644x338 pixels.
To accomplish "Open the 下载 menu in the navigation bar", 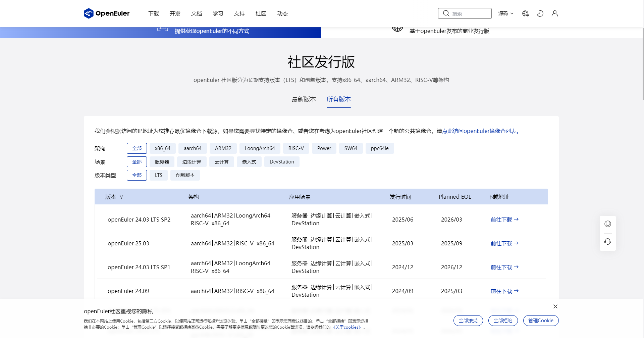I will 154,13.
